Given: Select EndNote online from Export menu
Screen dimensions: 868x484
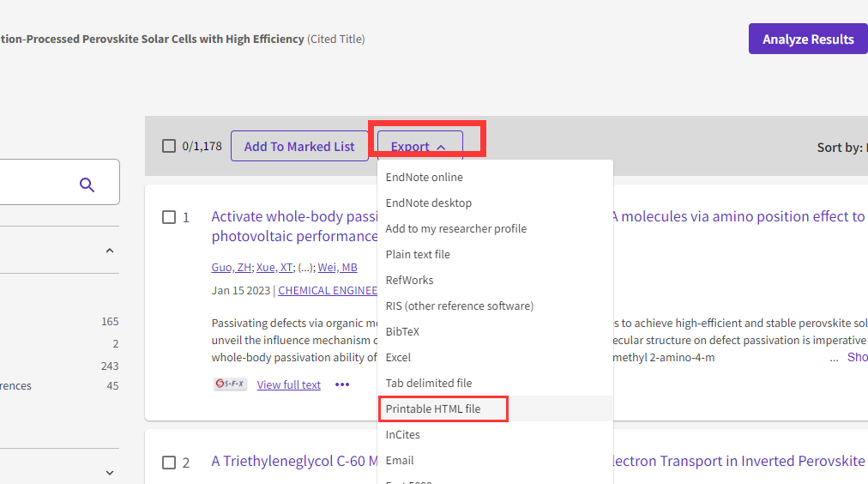Looking at the screenshot, I should pyautogui.click(x=424, y=178).
